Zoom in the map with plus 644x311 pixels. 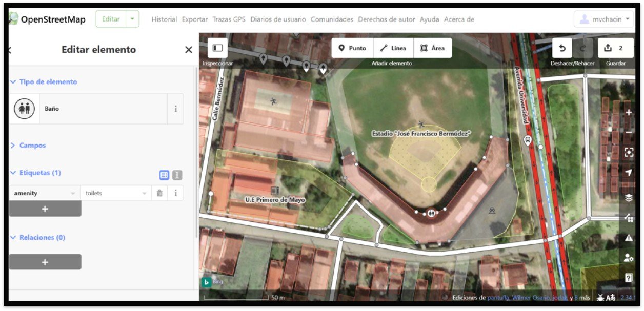click(x=629, y=113)
